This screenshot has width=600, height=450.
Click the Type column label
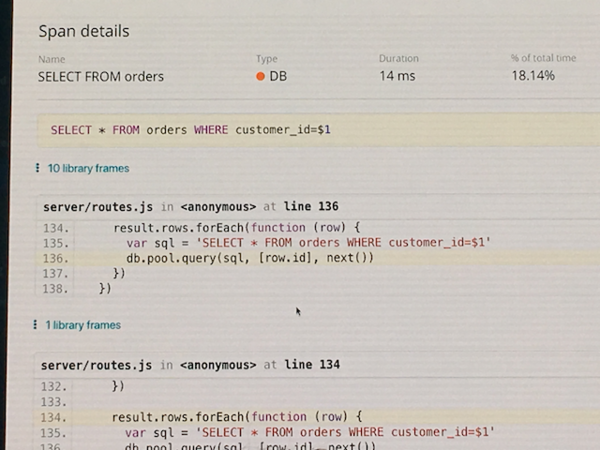[267, 59]
